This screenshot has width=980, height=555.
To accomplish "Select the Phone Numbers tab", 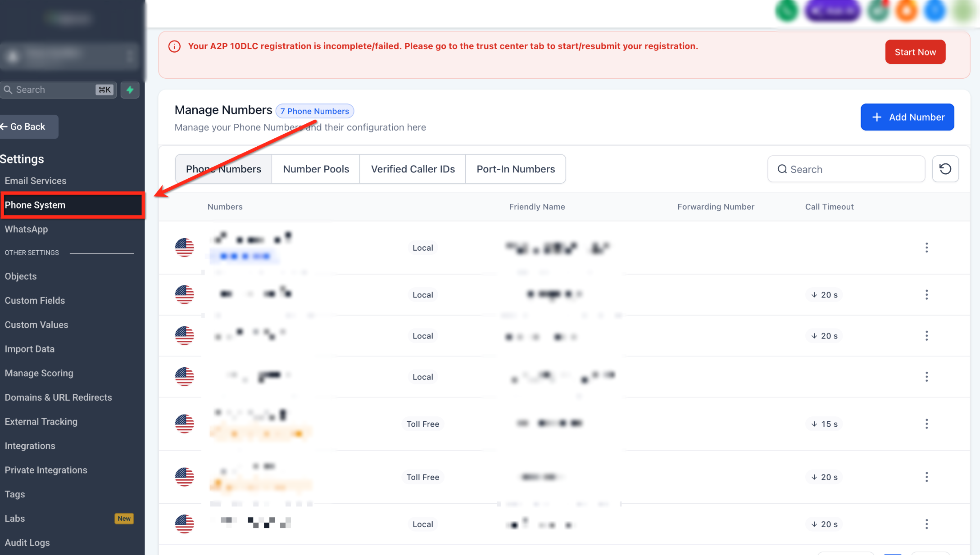I will click(x=223, y=169).
